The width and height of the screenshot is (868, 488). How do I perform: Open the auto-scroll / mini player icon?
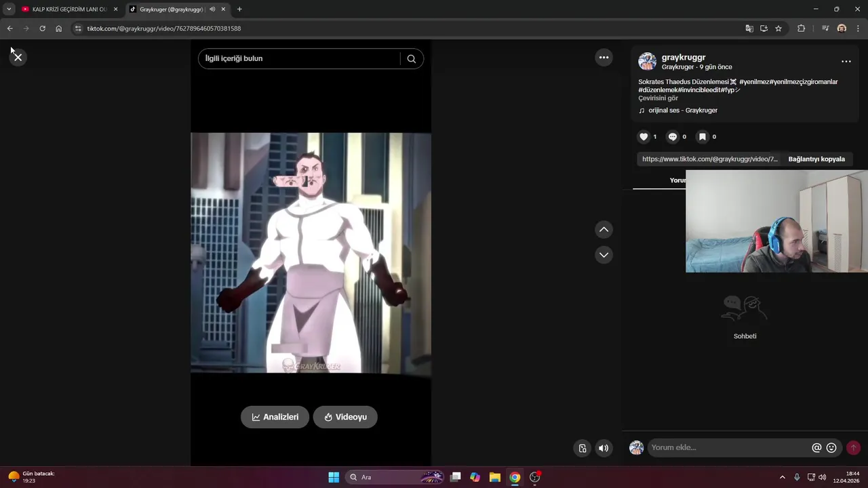[583, 448]
